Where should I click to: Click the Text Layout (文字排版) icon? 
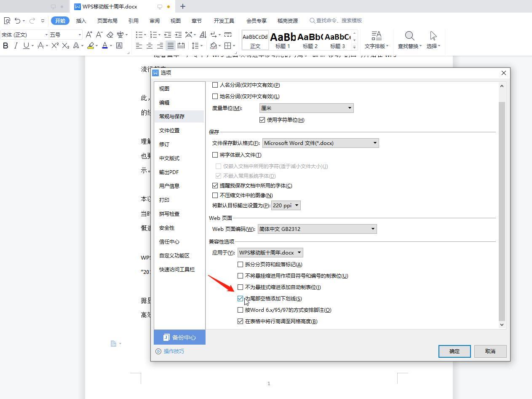pos(377,36)
